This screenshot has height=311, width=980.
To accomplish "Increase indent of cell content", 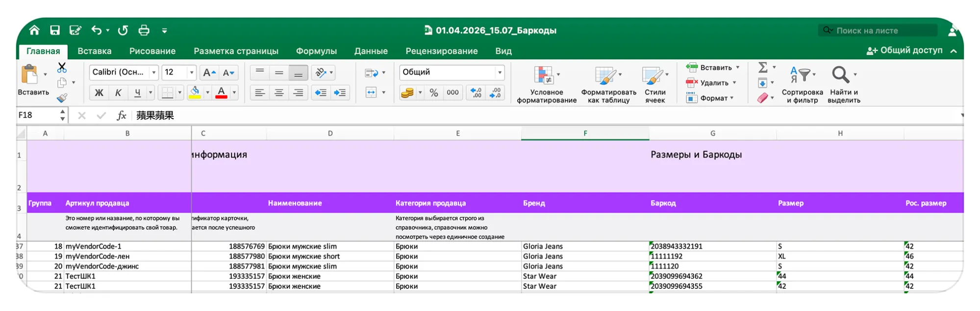I will coord(340,93).
